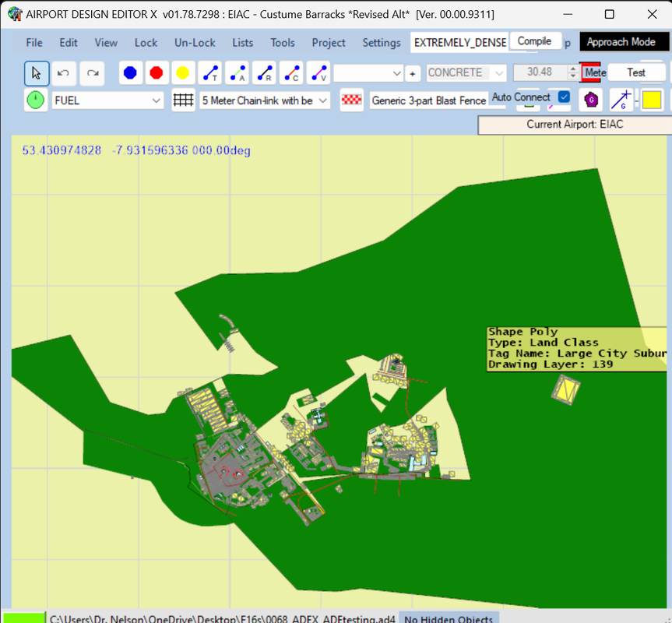This screenshot has height=623, width=672.
Task: Click the red circles on the gray parade ground
Action: pyautogui.click(x=230, y=473)
